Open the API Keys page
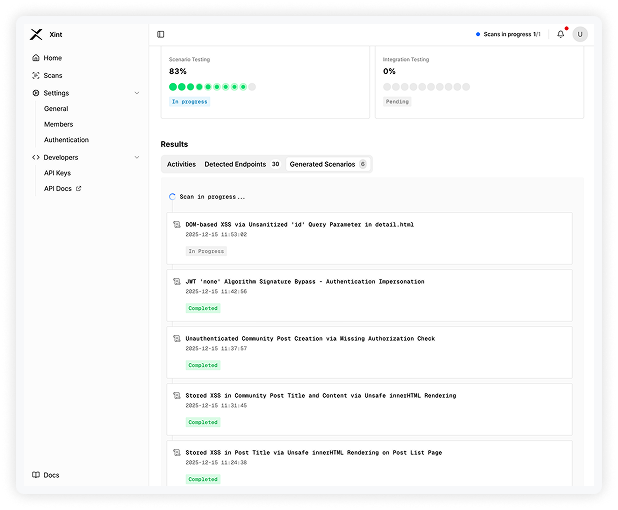 pyautogui.click(x=57, y=172)
